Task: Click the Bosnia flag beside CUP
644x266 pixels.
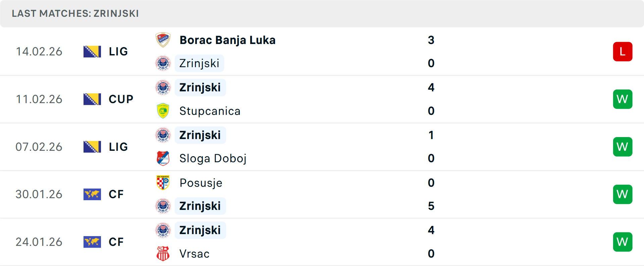Action: pos(92,99)
